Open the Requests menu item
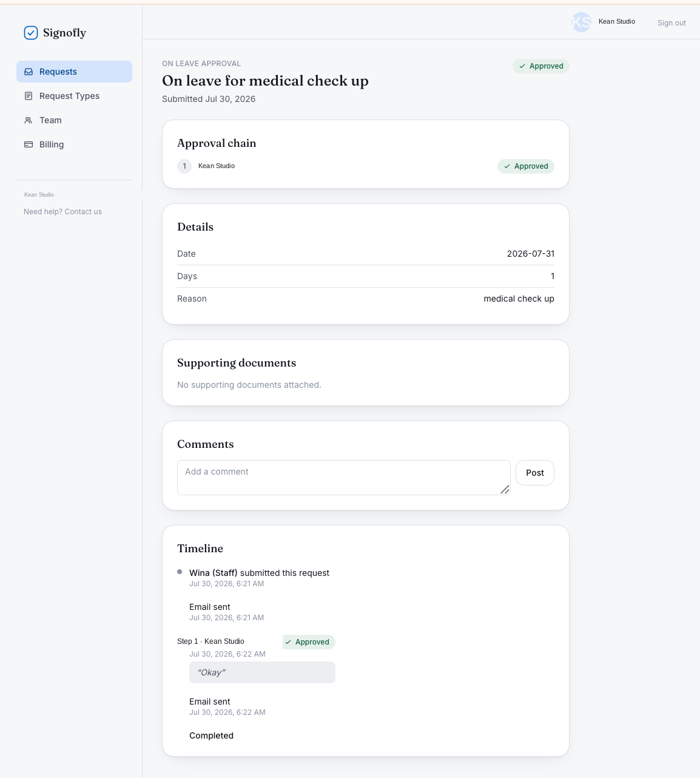Viewport: 700px width, 778px height. pos(74,72)
